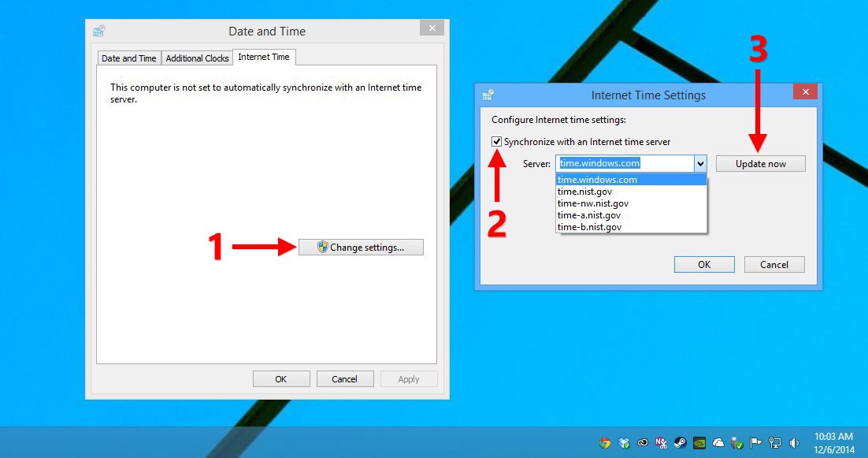Click the volume speaker tray icon
868x458 pixels.
[795, 442]
